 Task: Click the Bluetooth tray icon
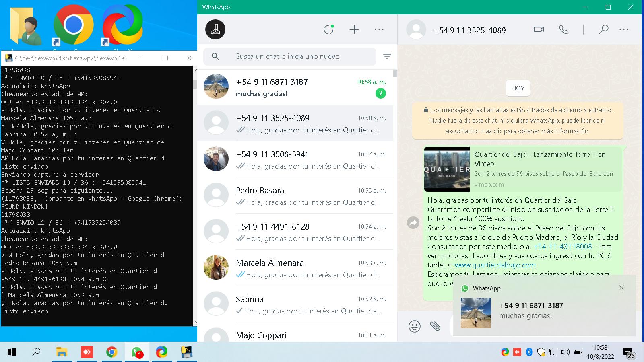coord(529,352)
